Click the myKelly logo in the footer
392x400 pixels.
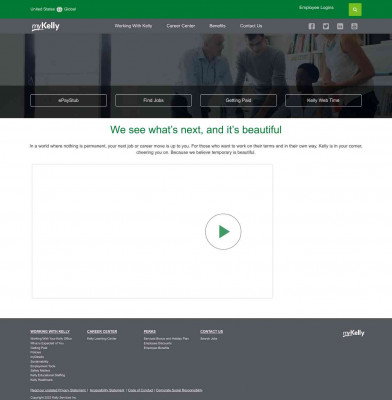[x=353, y=333]
